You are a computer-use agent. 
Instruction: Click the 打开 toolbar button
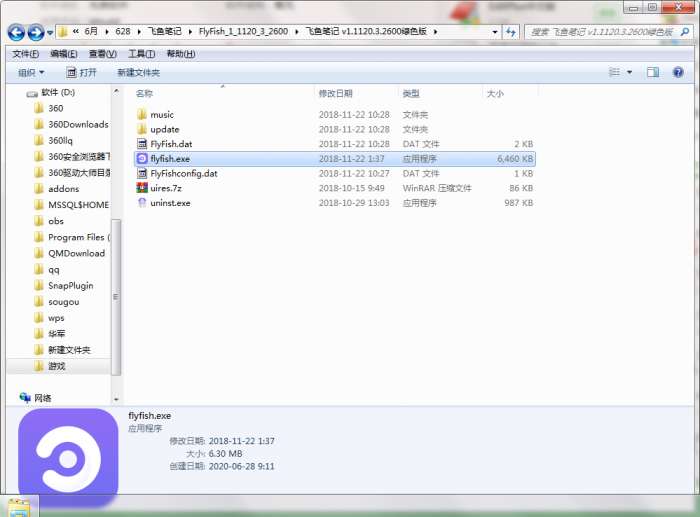pos(81,72)
